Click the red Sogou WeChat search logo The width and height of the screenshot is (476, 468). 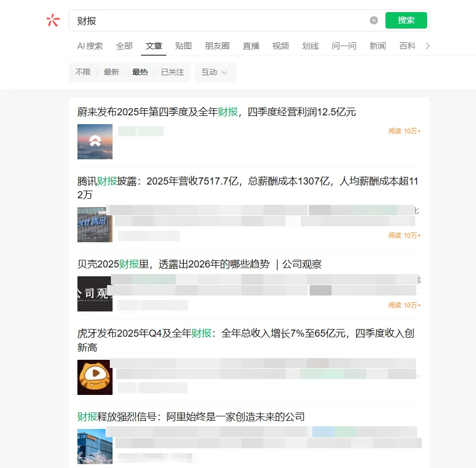(x=53, y=20)
